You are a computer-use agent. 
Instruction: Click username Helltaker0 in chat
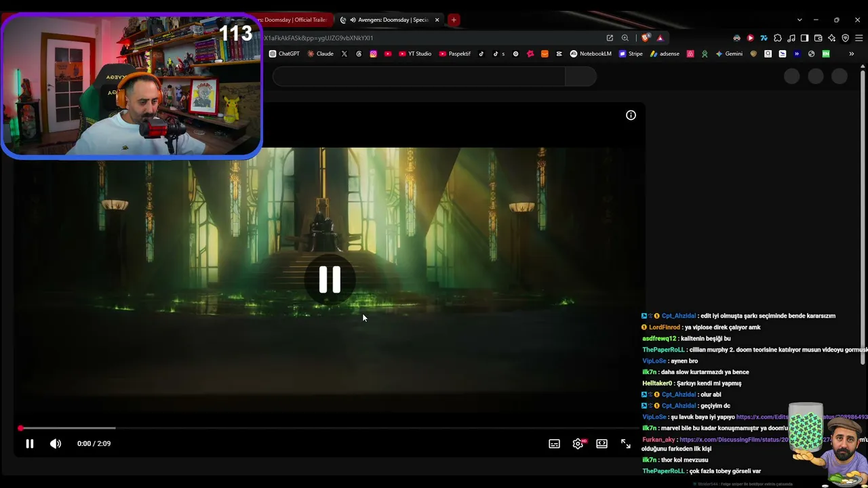[658, 384]
